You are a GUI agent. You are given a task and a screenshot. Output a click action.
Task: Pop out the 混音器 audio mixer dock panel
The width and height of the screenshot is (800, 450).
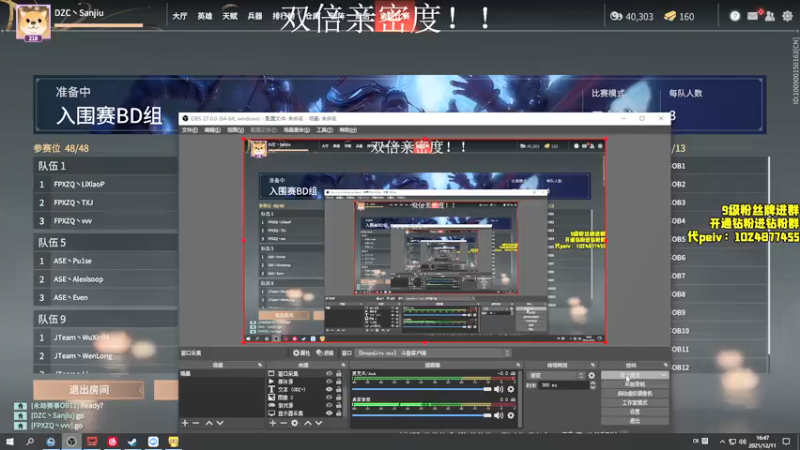[518, 365]
